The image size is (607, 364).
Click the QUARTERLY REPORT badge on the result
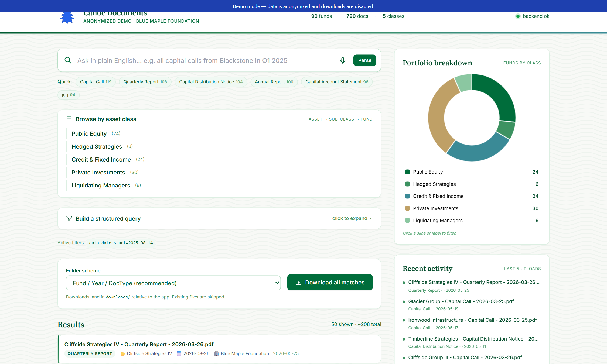coord(90,354)
